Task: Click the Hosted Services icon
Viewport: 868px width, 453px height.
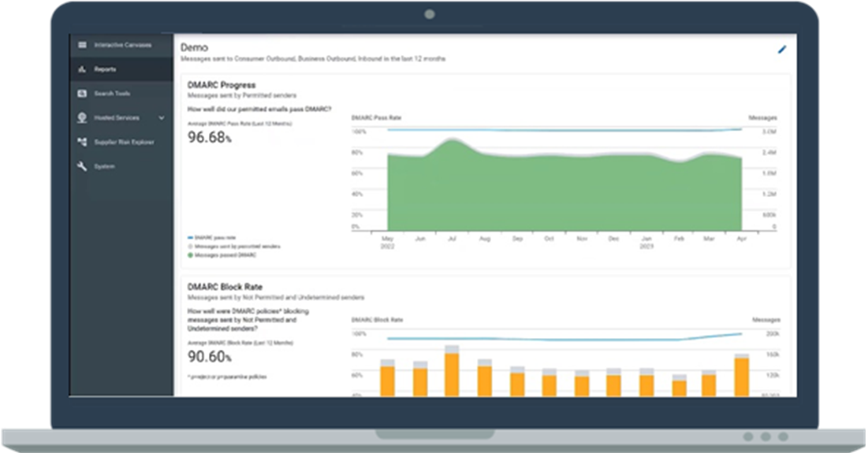Action: coord(81,118)
